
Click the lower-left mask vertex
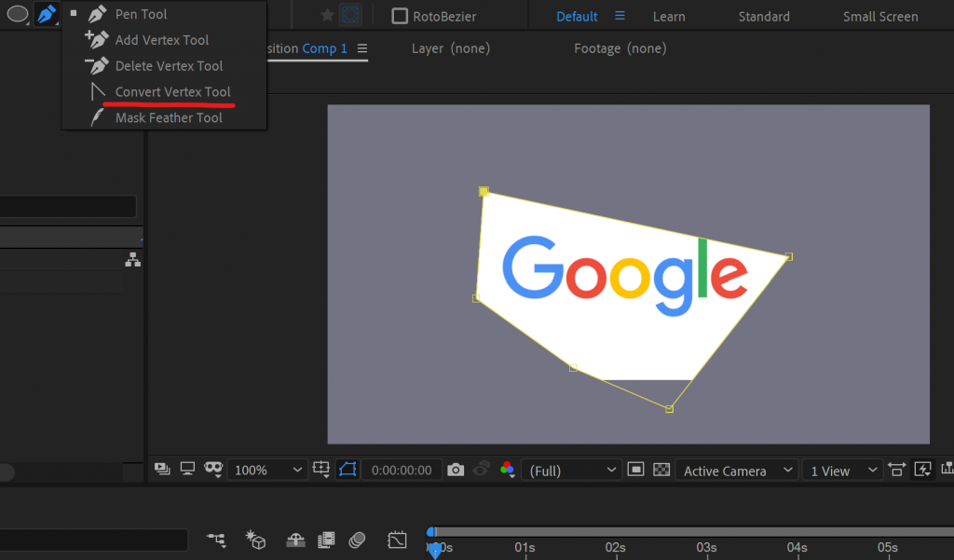pyautogui.click(x=573, y=368)
